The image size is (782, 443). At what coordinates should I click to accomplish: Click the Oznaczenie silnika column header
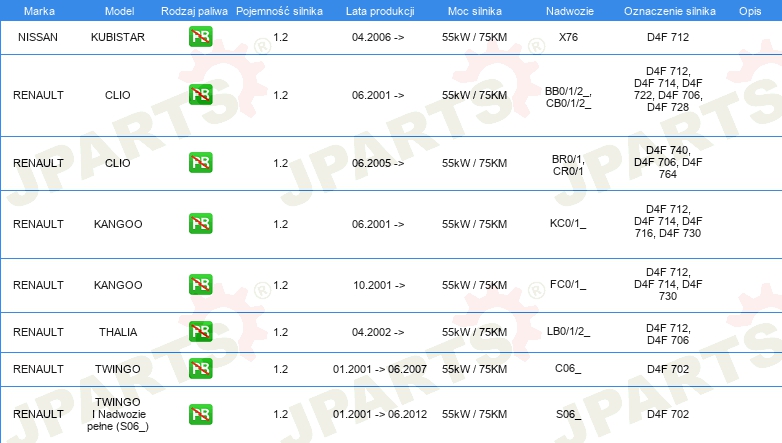[669, 11]
